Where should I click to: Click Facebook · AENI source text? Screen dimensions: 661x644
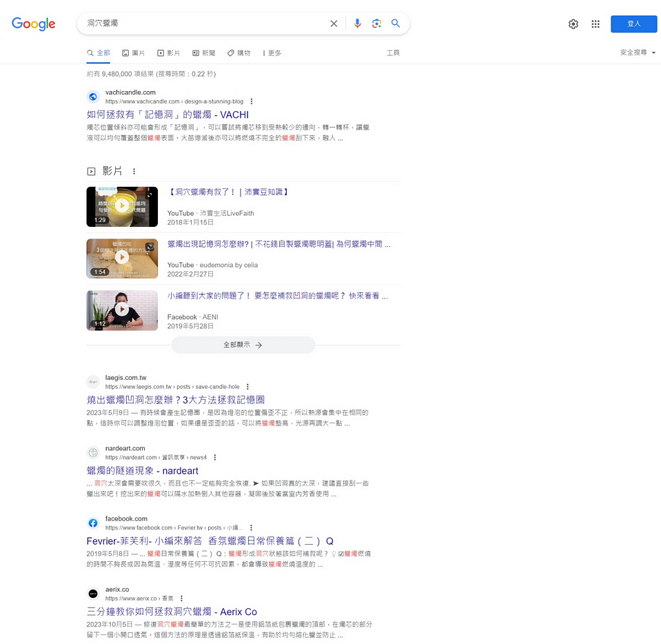[x=193, y=317]
